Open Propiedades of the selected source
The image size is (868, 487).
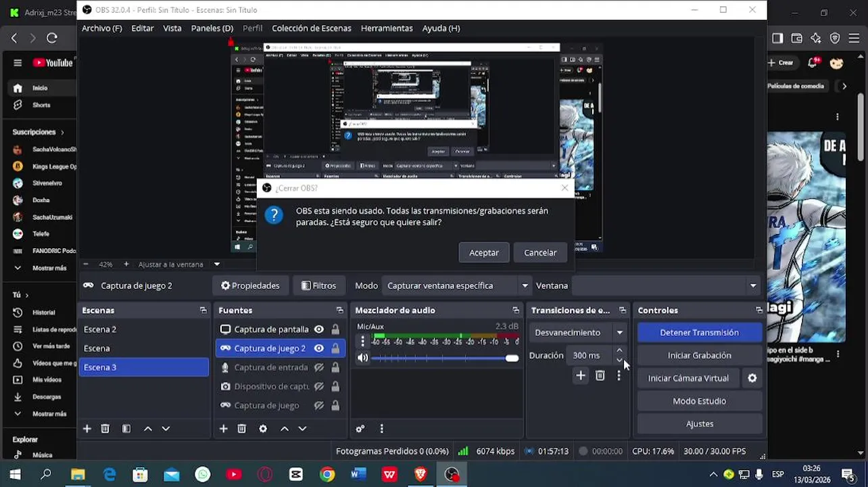[250, 285]
